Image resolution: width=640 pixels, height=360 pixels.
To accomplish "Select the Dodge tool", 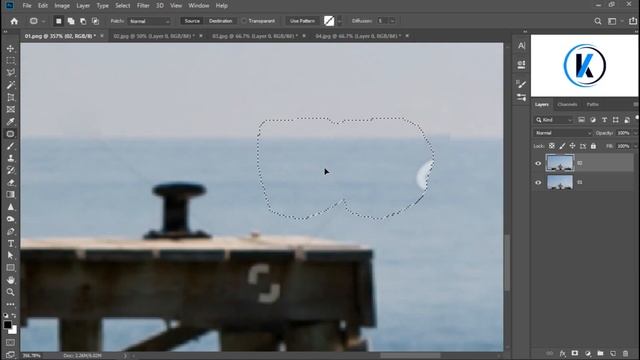I will [11, 219].
